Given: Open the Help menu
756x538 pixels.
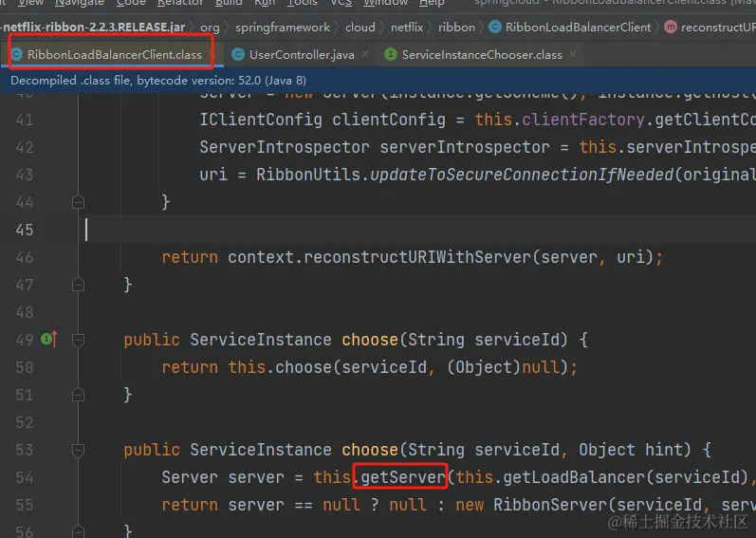Looking at the screenshot, I should 432,3.
